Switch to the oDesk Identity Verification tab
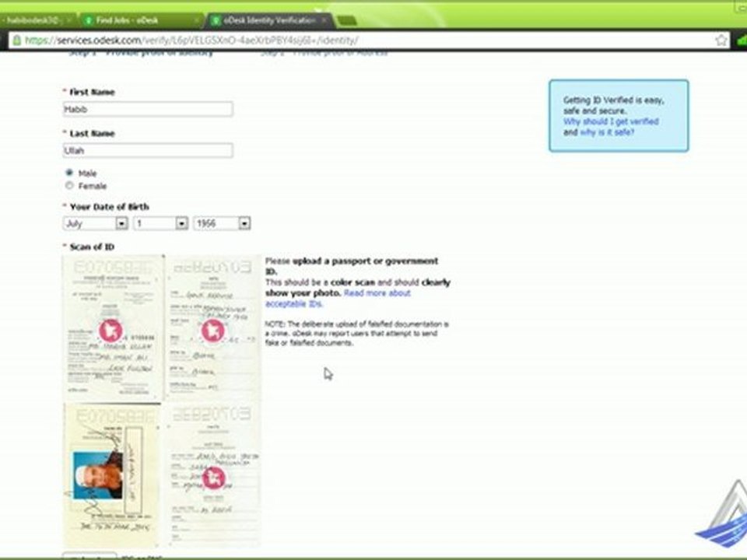The width and height of the screenshot is (747, 560). pyautogui.click(x=268, y=20)
